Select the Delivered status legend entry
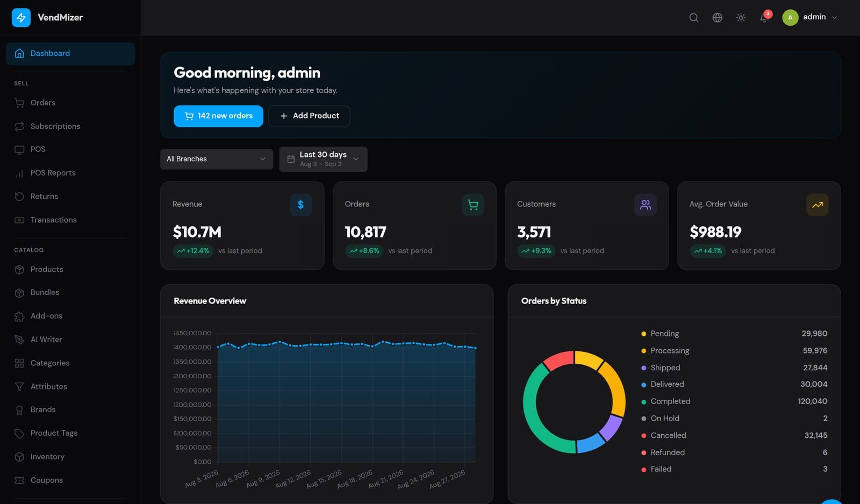Viewport: 860px width, 504px height. click(x=734, y=384)
